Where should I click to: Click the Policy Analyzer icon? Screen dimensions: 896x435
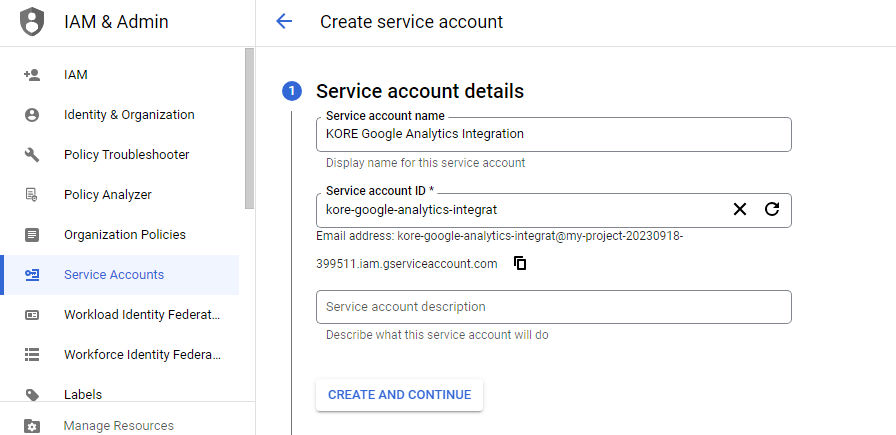click(32, 195)
